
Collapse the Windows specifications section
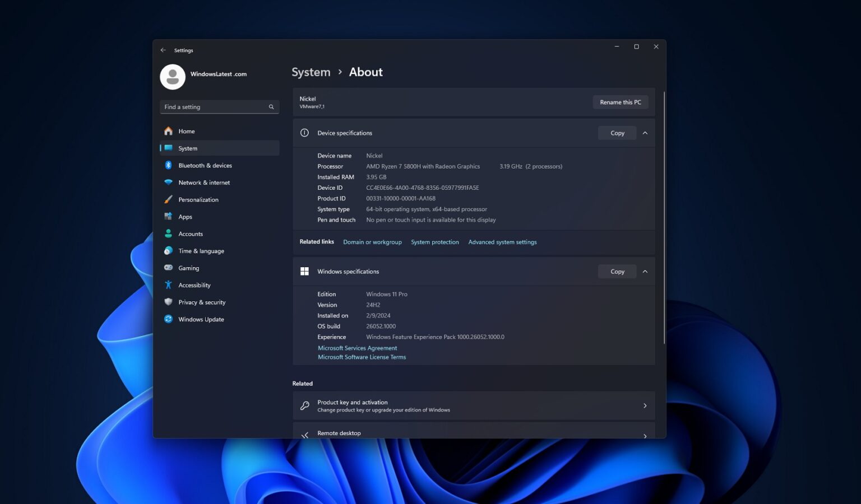coord(645,271)
